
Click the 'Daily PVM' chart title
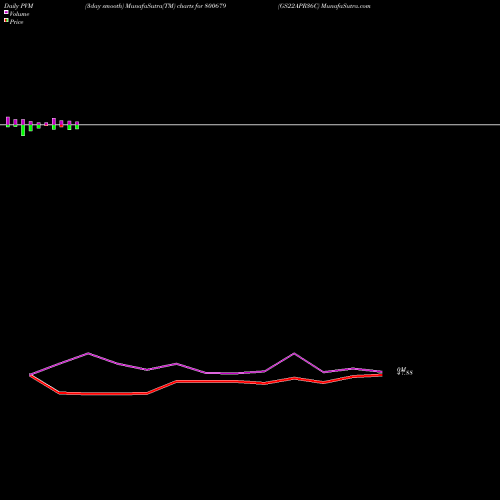tap(19, 6)
